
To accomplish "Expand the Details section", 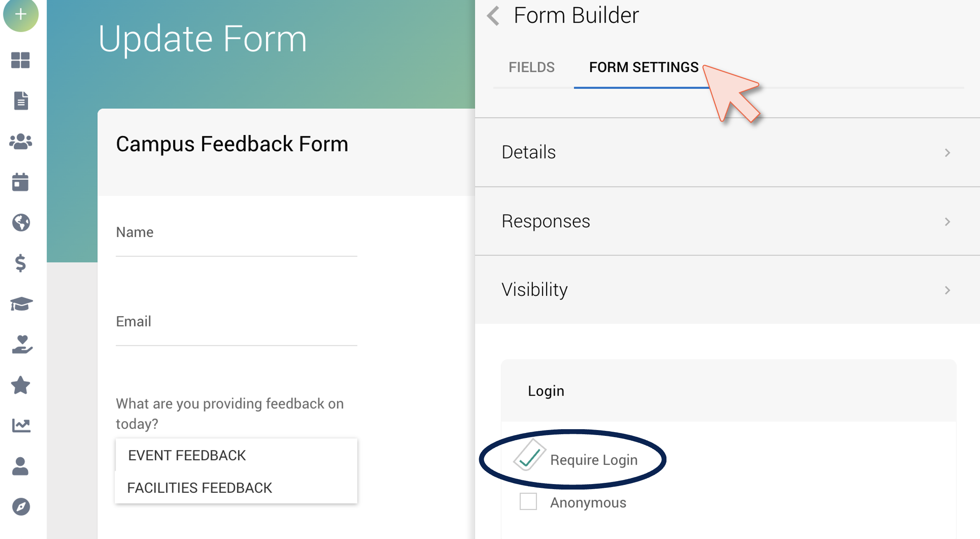I will click(727, 152).
